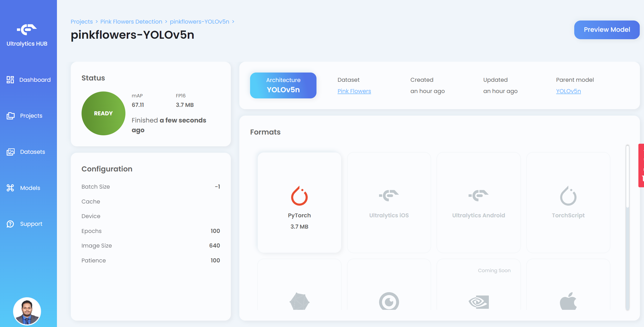Screen dimensions: 644x327
Task: Click the Batch Size value -1
Action: click(217, 187)
